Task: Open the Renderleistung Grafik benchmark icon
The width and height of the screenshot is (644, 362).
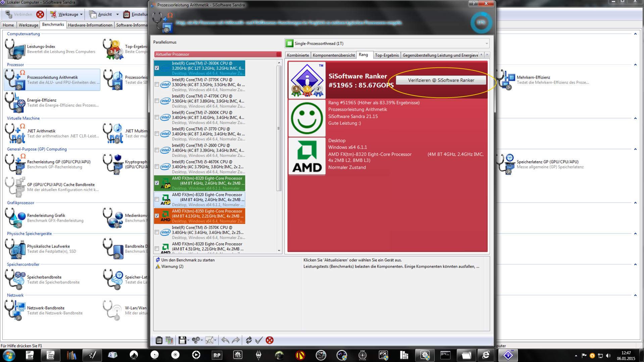Action: pyautogui.click(x=15, y=218)
